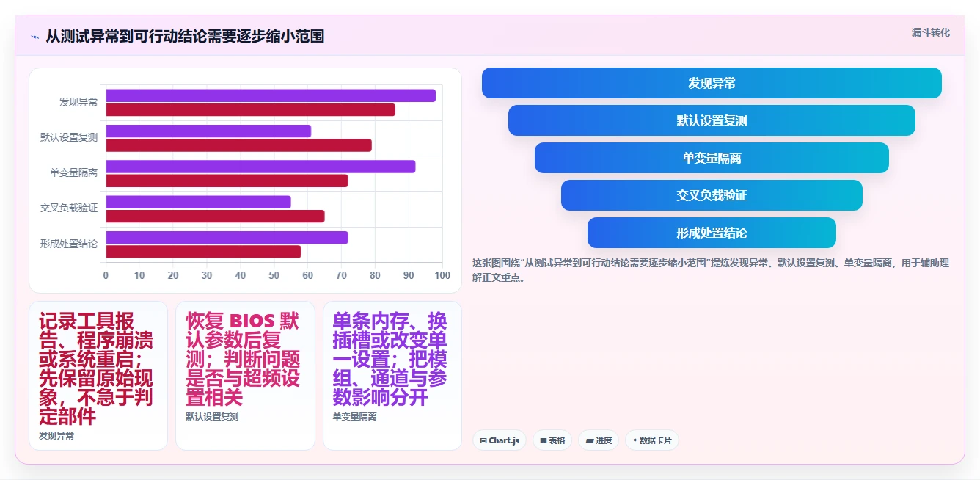The width and height of the screenshot is (980, 480).
Task: Click the purple bar for 形成处置结论
Action: tap(227, 237)
